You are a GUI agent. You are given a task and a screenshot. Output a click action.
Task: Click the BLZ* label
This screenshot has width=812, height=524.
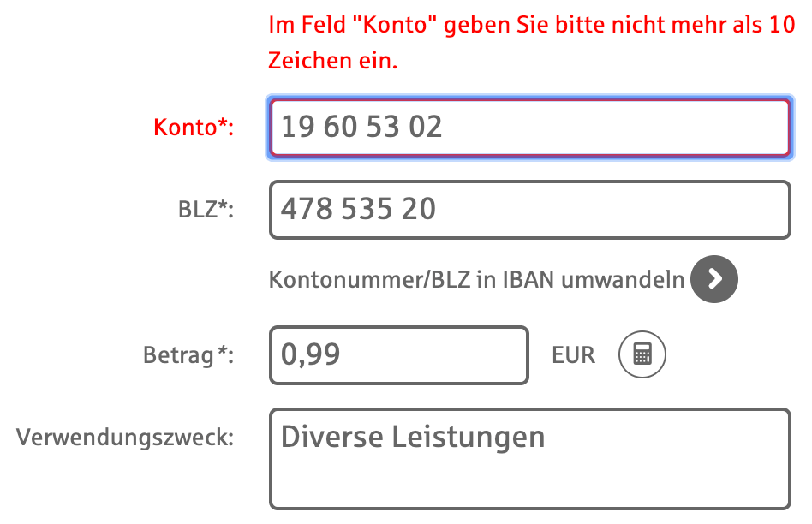[206, 209]
